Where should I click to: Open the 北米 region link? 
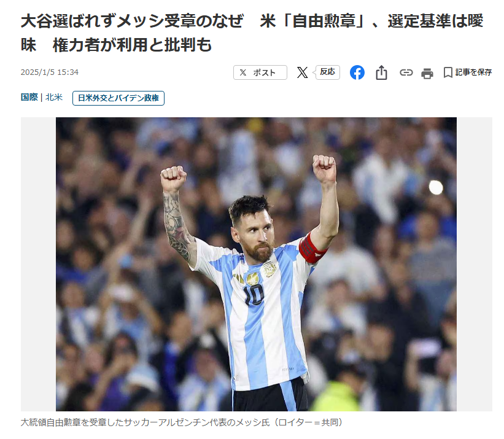click(53, 98)
